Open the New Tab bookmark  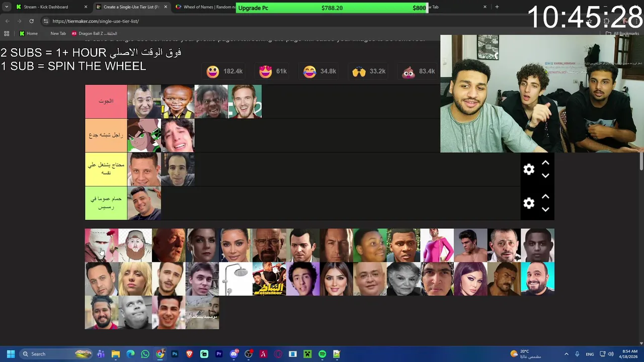58,33
